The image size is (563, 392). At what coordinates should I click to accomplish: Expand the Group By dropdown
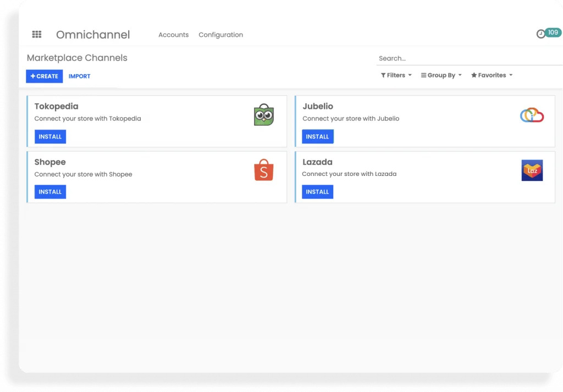pyautogui.click(x=441, y=75)
